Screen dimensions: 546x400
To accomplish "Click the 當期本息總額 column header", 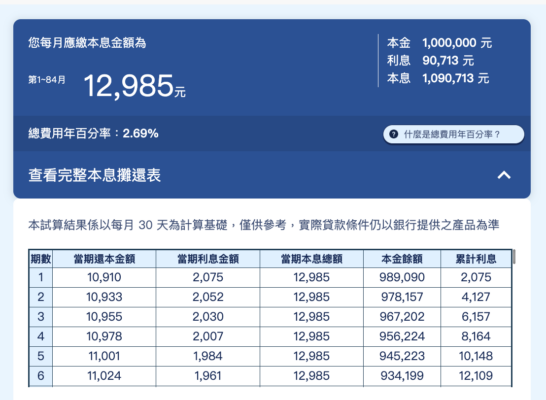I will [311, 259].
